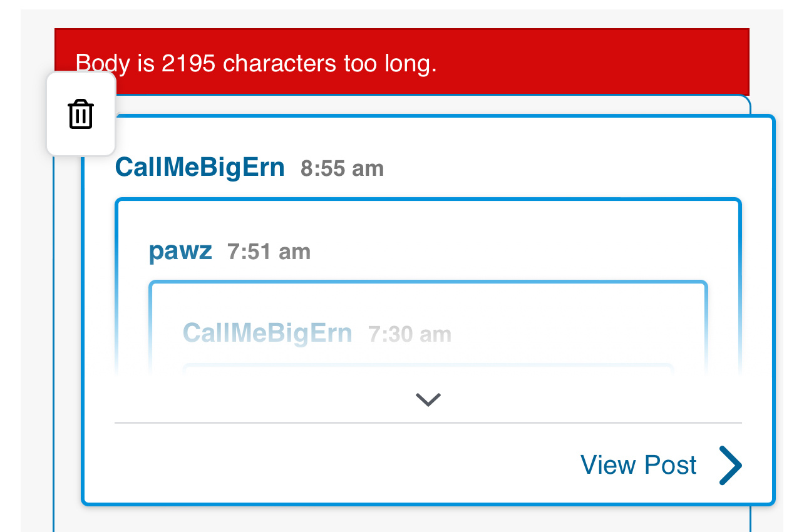Open the View Post link
The height and width of the screenshot is (532, 804).
pos(638,465)
